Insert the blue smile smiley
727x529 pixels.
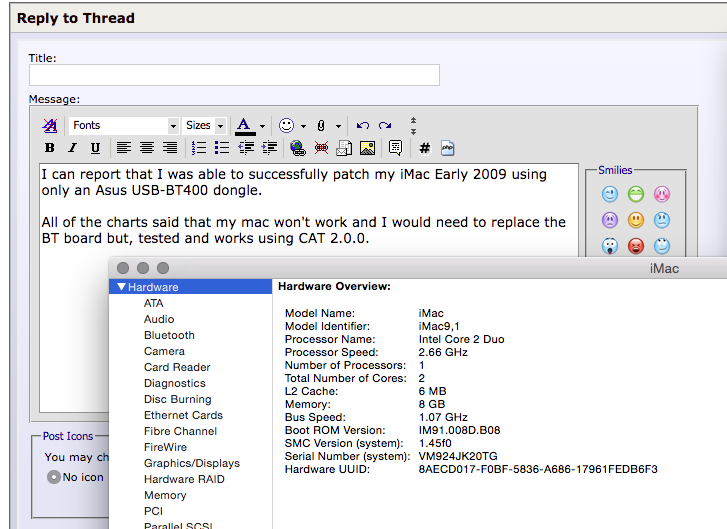(x=610, y=194)
